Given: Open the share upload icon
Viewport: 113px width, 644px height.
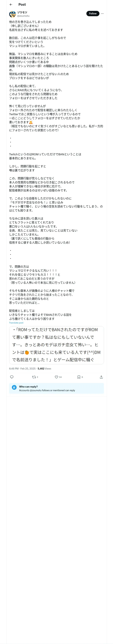Looking at the screenshot, I should pos(101,377).
